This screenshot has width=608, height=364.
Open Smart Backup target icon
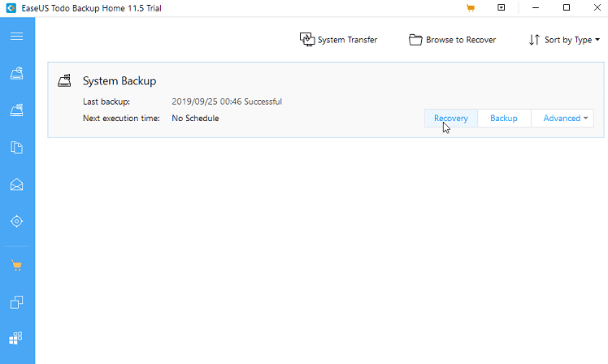[x=17, y=221]
